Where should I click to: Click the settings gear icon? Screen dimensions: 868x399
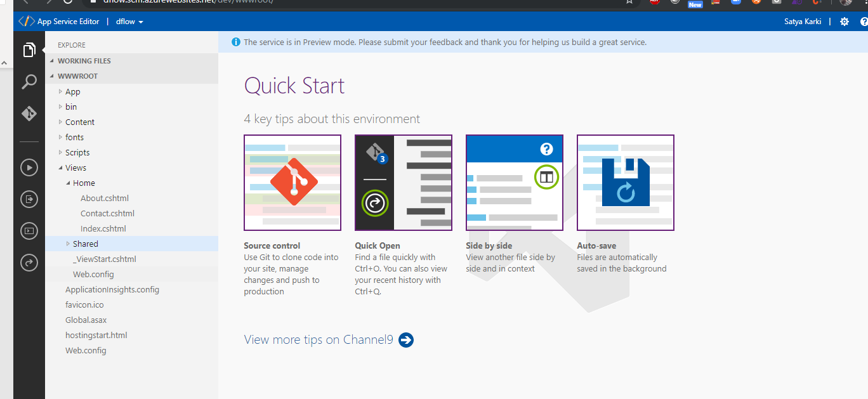click(844, 22)
